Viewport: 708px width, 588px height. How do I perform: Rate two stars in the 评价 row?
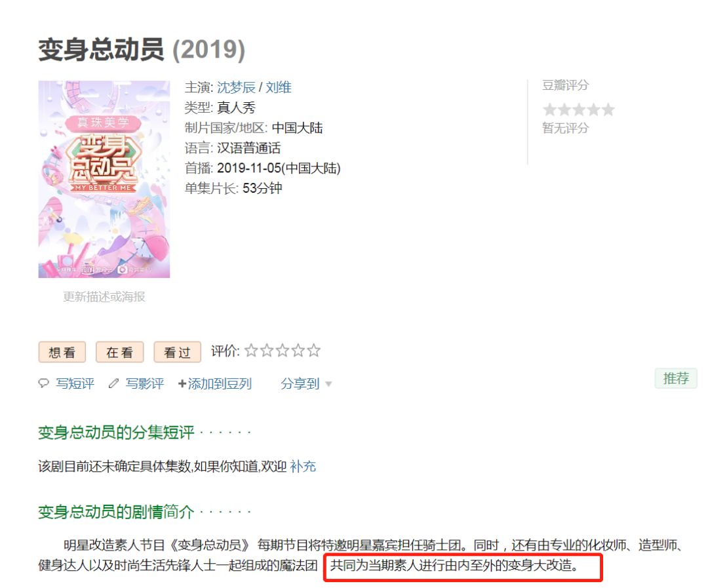[x=267, y=351]
